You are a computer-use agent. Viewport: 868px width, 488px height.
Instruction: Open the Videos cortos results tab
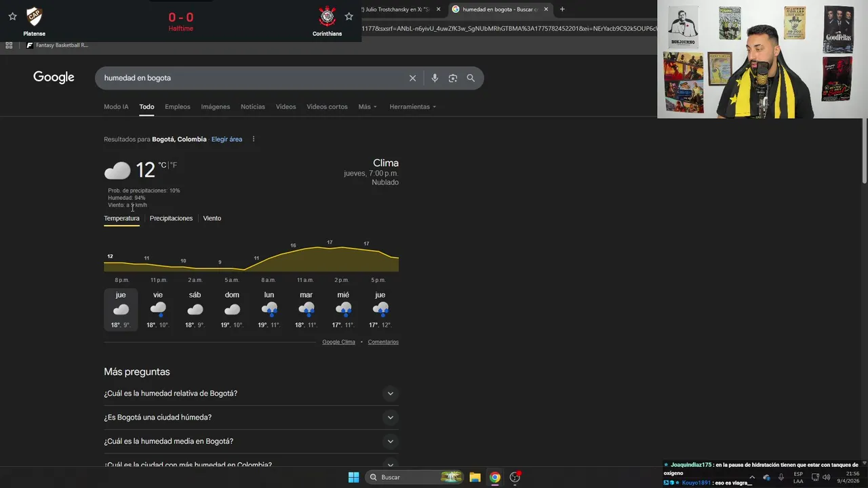coord(327,106)
